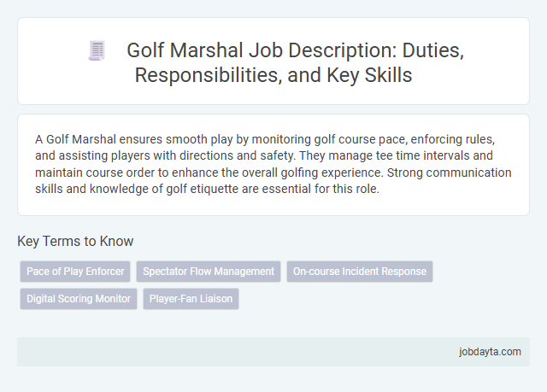Click the Key Terms to Know heading

pyautogui.click(x=75, y=241)
